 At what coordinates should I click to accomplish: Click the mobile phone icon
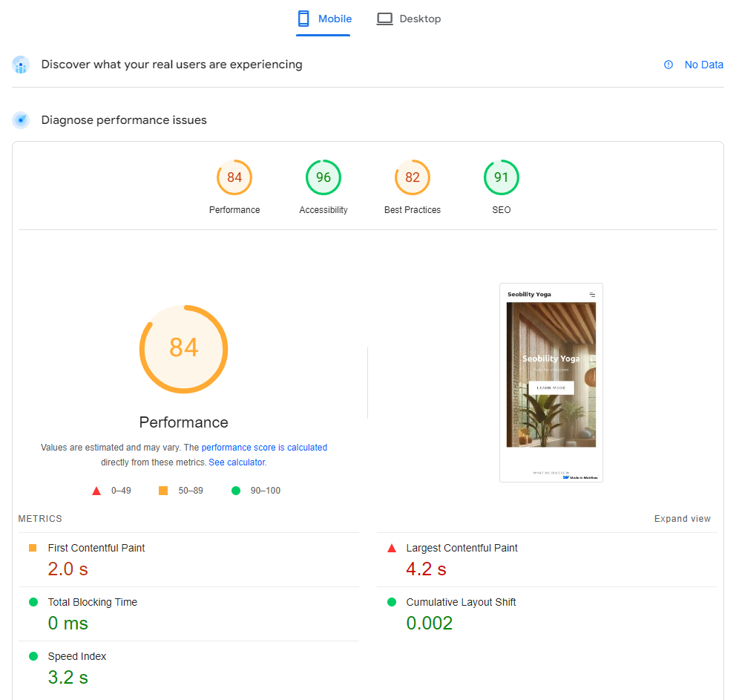[303, 19]
